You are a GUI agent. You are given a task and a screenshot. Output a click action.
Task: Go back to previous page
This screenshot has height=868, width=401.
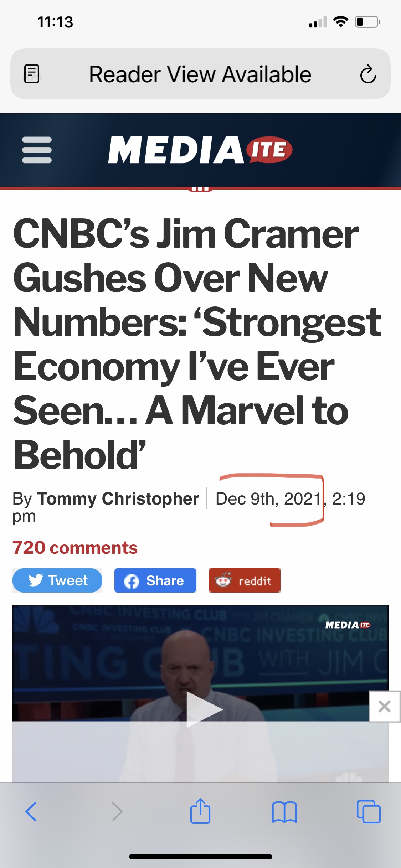(31, 812)
